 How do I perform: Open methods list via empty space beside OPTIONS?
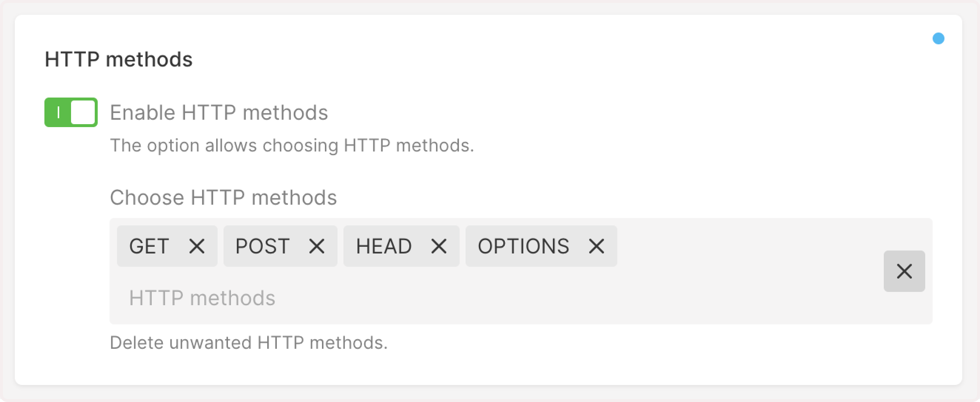[x=742, y=246]
